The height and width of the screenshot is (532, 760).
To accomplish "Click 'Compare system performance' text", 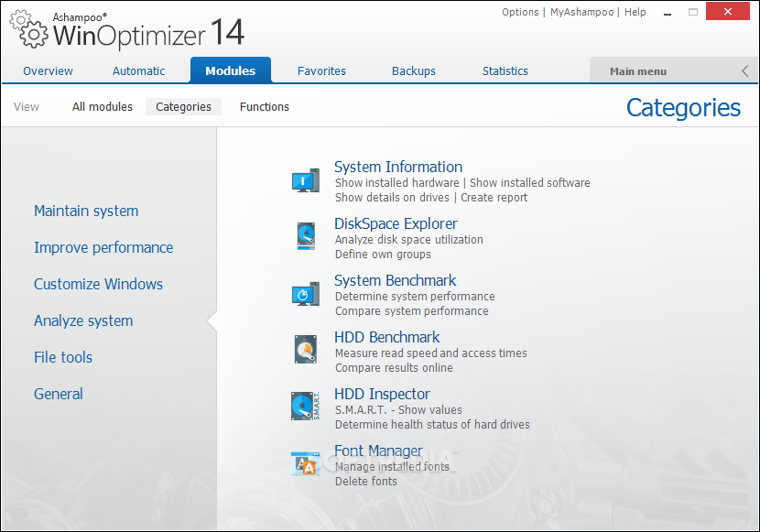I will click(x=412, y=310).
